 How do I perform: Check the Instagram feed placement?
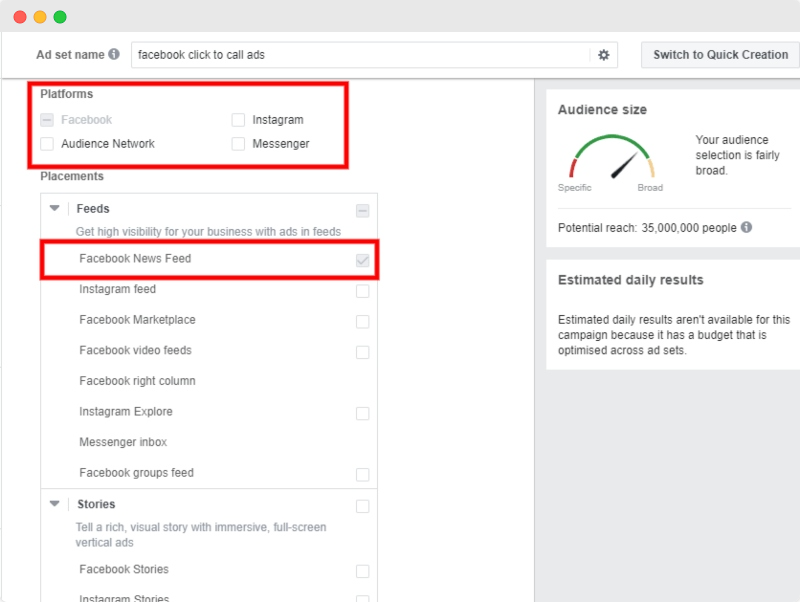[x=362, y=289]
